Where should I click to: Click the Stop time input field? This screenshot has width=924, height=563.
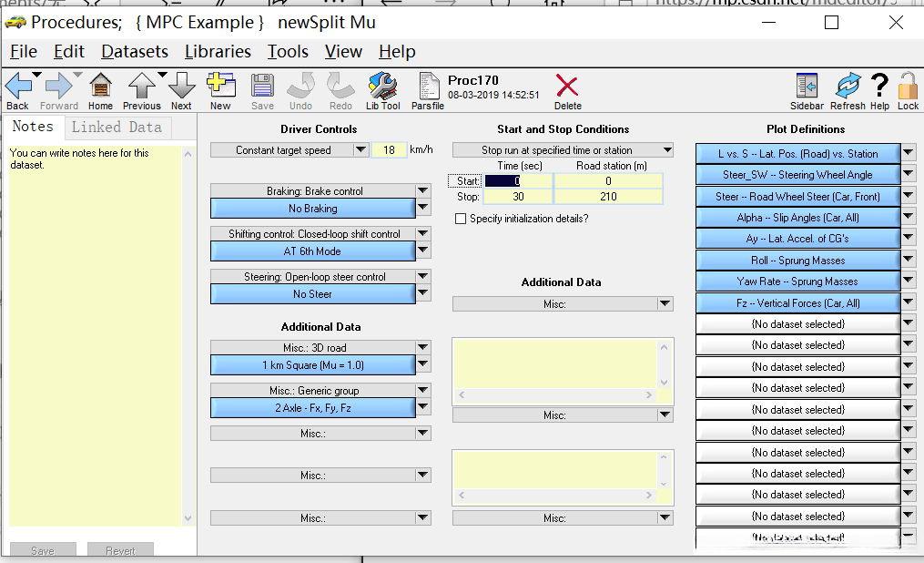coord(519,196)
